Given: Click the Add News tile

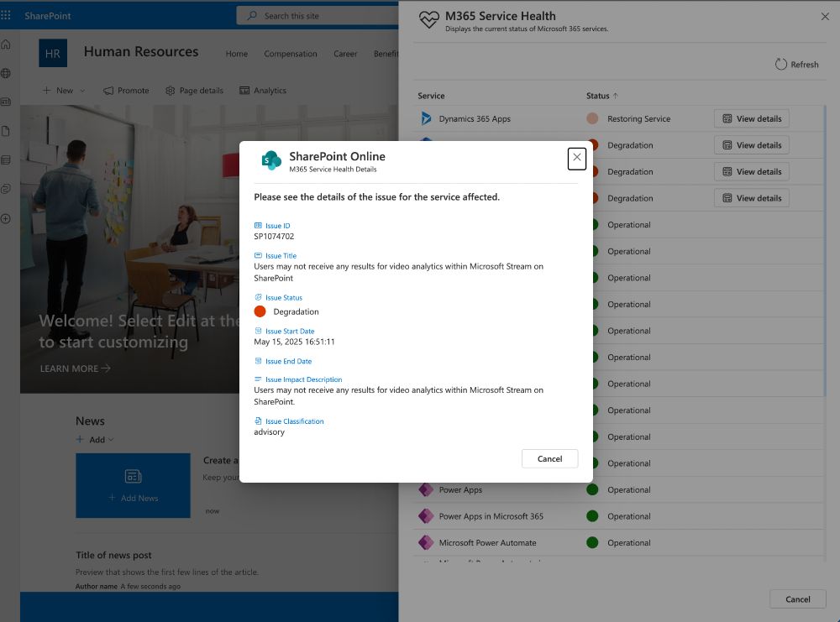Looking at the screenshot, I should (133, 485).
